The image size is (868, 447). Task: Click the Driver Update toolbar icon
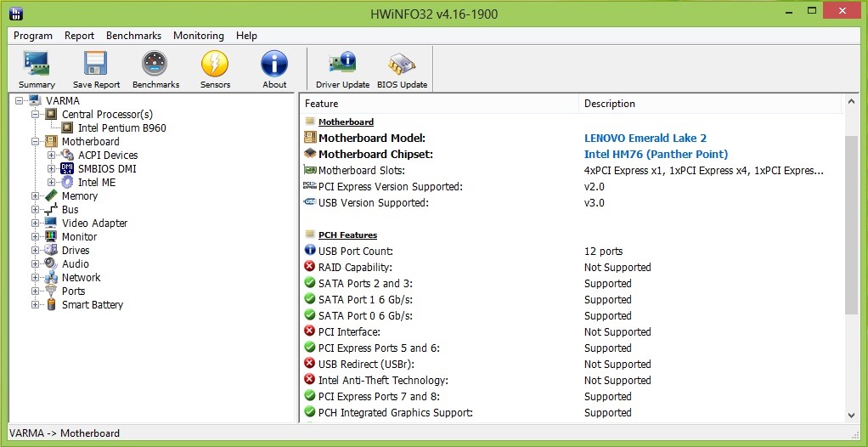point(342,63)
